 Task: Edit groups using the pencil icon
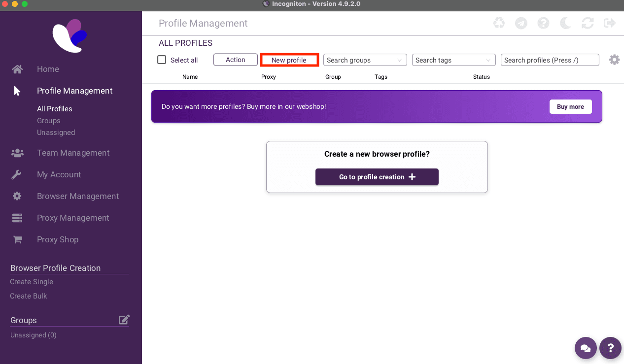pos(124,319)
